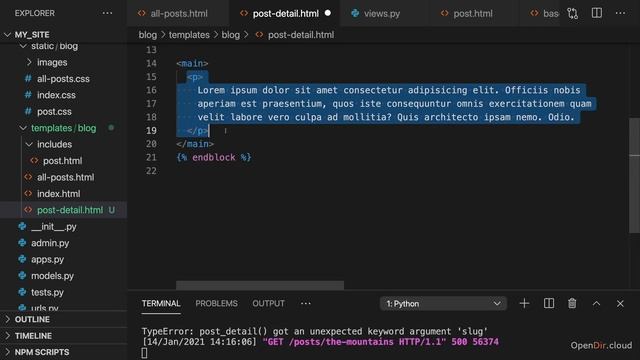Click CSS icon beside all-posts.css

pos(28,78)
